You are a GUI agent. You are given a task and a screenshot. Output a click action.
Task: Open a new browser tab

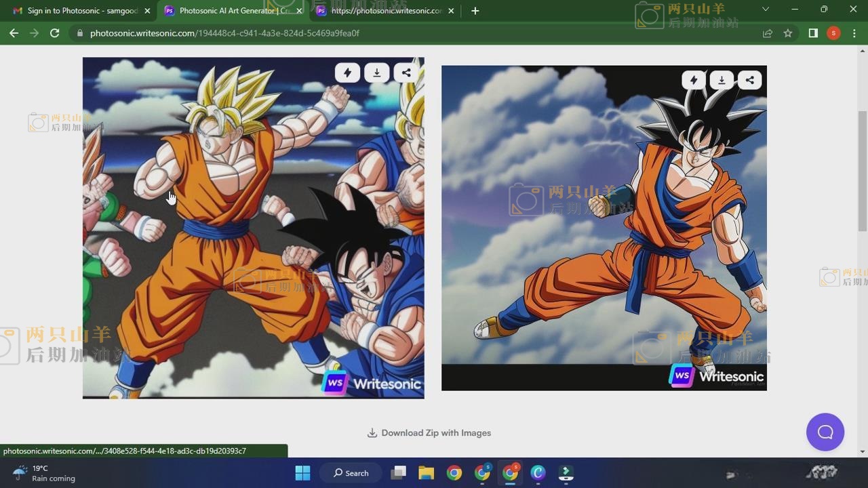[x=475, y=11]
